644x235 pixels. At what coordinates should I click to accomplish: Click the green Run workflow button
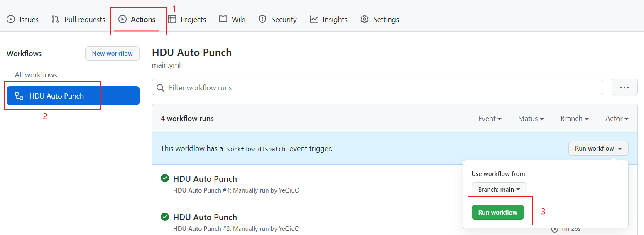pyautogui.click(x=497, y=213)
